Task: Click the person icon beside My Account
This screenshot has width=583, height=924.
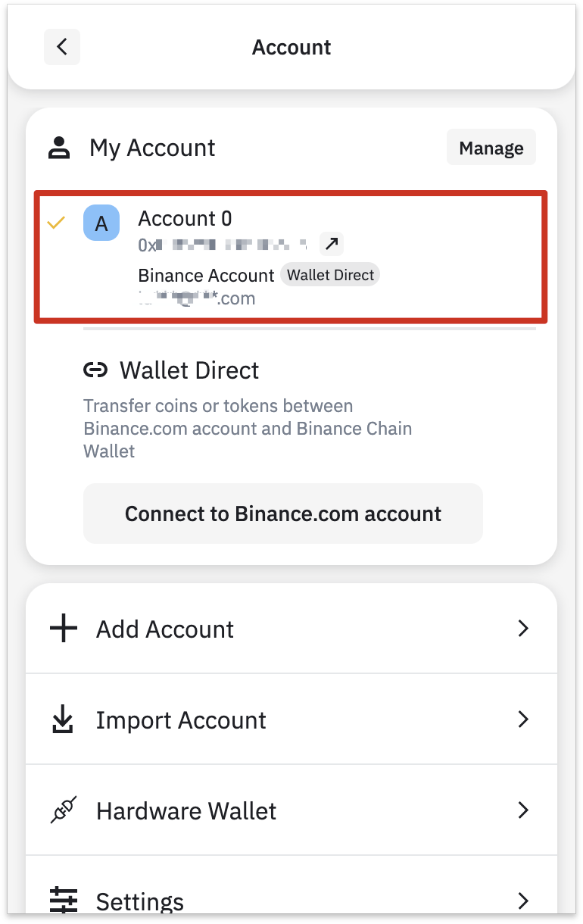Action: click(x=59, y=148)
